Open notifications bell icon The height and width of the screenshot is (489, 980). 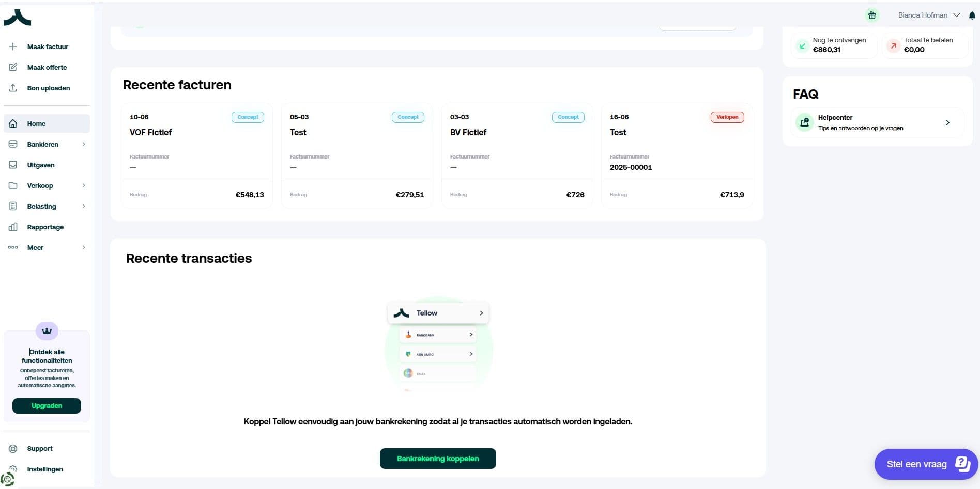(x=972, y=15)
